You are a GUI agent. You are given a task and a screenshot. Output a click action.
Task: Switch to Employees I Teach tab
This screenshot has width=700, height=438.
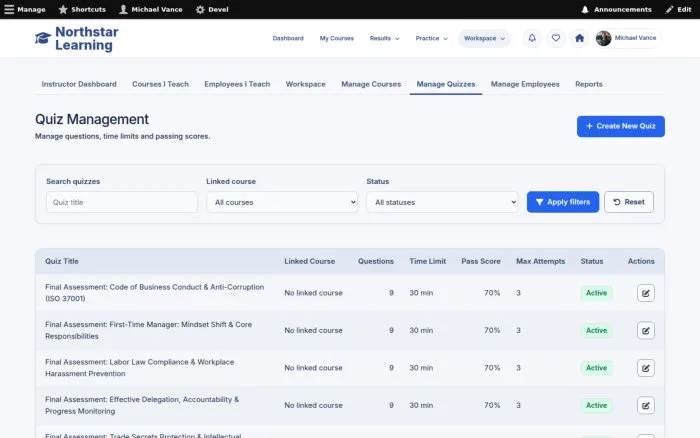point(237,84)
